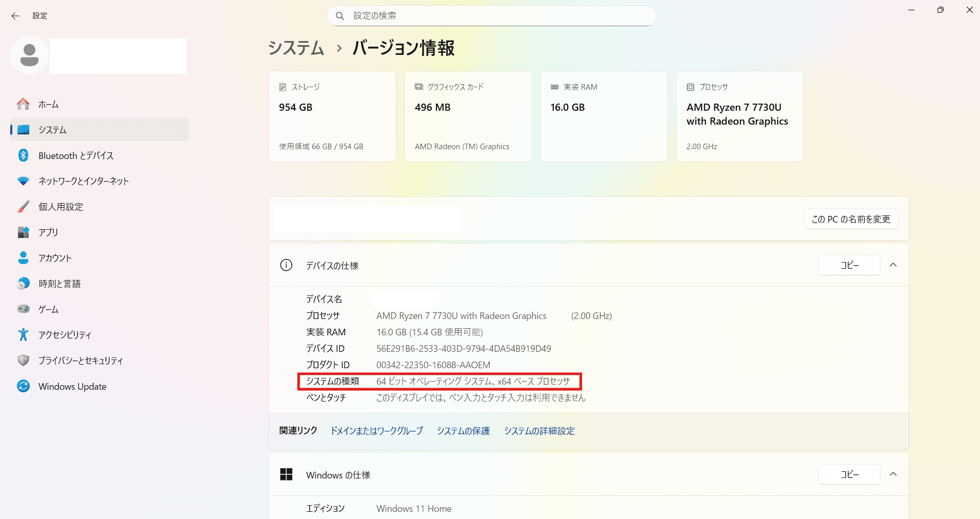
Task: Click the Windows logo beside Windows の仕様
Action: pyautogui.click(x=286, y=474)
